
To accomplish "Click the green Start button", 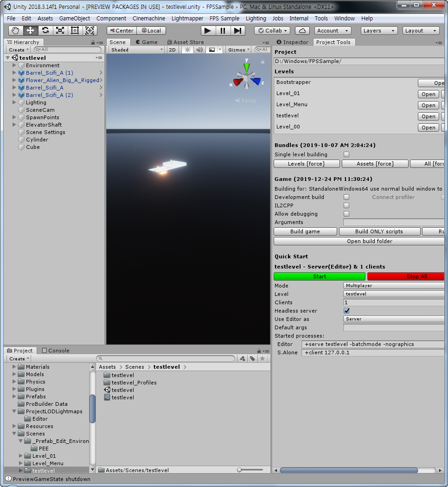I will [320, 276].
